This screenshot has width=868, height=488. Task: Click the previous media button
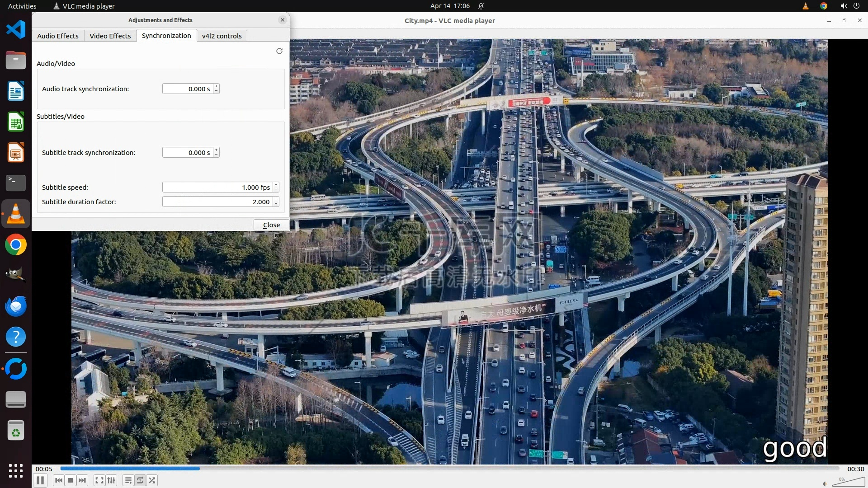tap(58, 480)
